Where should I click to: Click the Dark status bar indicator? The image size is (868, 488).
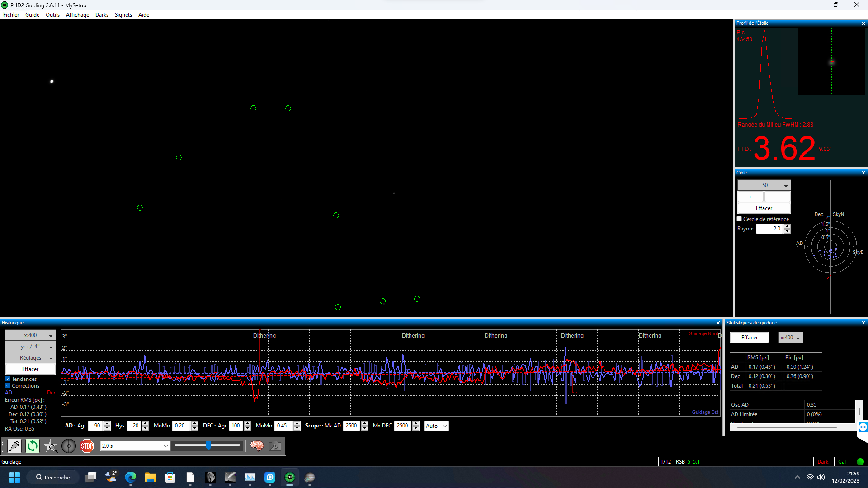pyautogui.click(x=823, y=462)
